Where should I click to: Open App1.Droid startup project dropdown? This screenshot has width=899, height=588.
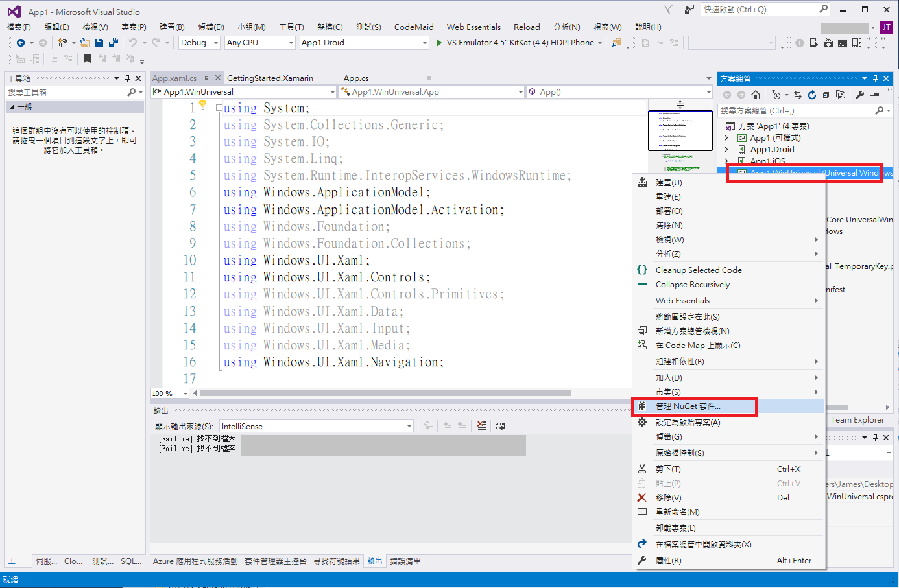[x=365, y=43]
